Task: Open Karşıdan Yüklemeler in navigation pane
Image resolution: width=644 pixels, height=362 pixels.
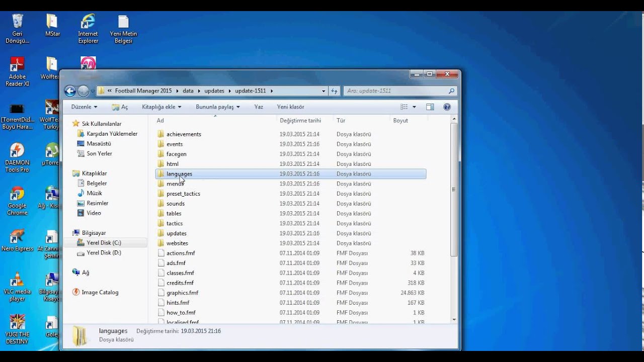Action: tap(108, 134)
